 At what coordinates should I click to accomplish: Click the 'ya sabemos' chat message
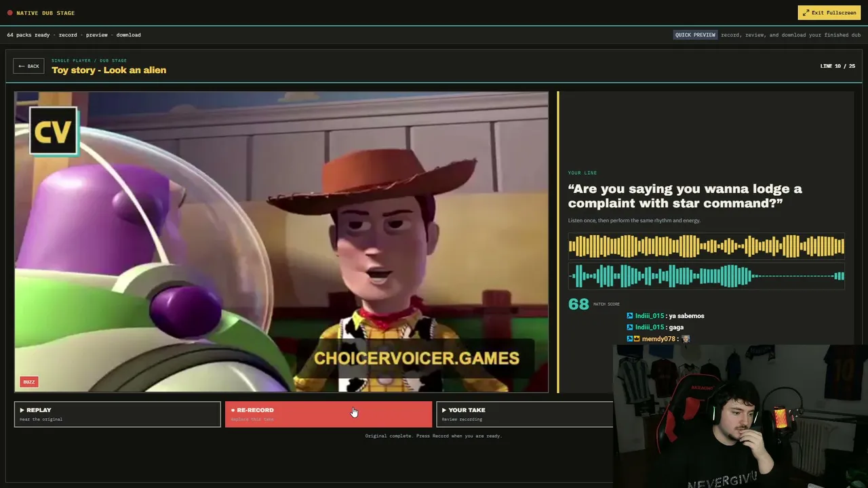[685, 316]
